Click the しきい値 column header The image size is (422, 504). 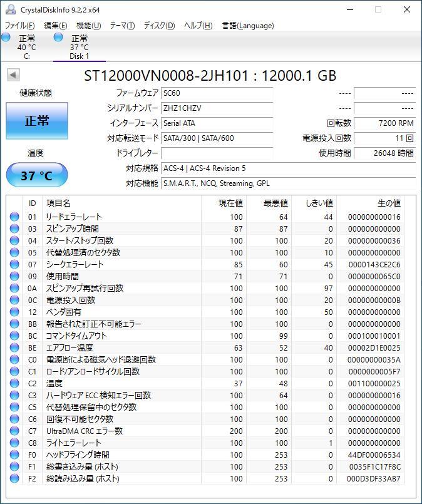(314, 203)
